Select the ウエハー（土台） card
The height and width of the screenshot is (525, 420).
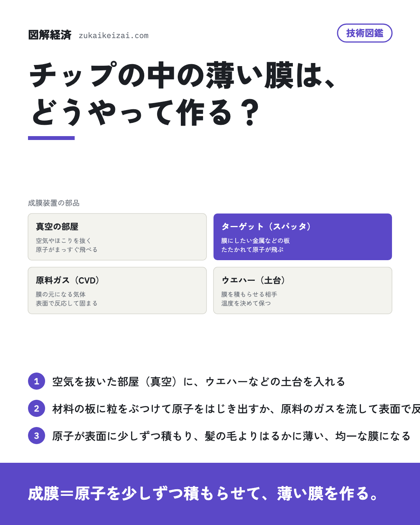pyautogui.click(x=303, y=290)
